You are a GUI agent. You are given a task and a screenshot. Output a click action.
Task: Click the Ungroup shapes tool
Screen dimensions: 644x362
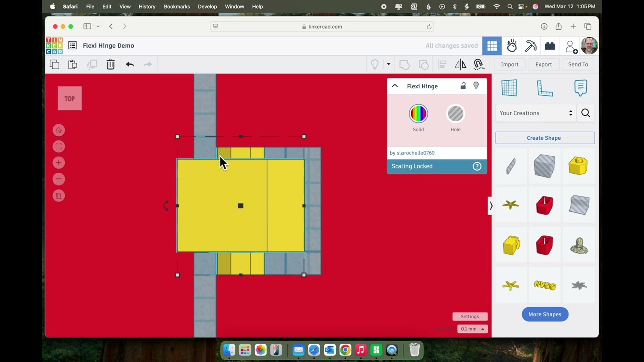[x=423, y=64]
